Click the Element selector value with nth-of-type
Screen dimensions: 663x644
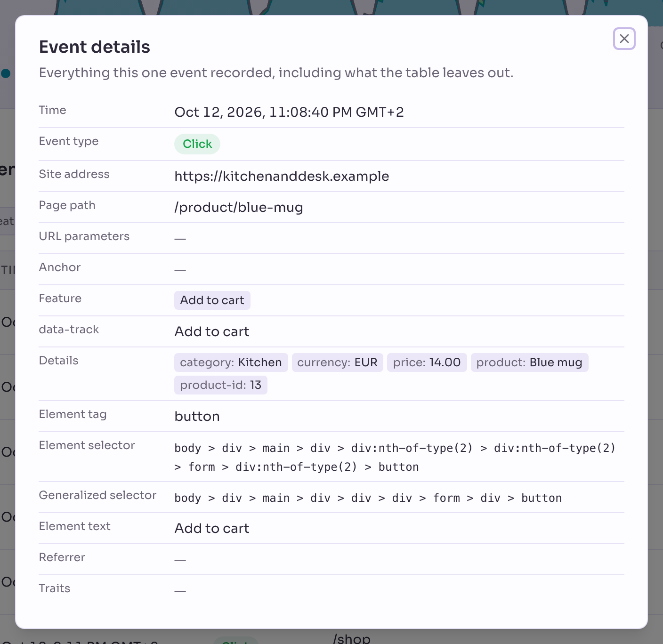(x=395, y=457)
